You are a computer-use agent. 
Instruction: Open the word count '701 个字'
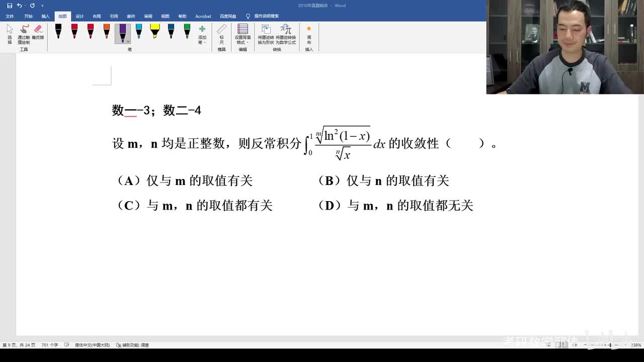pyautogui.click(x=50, y=345)
